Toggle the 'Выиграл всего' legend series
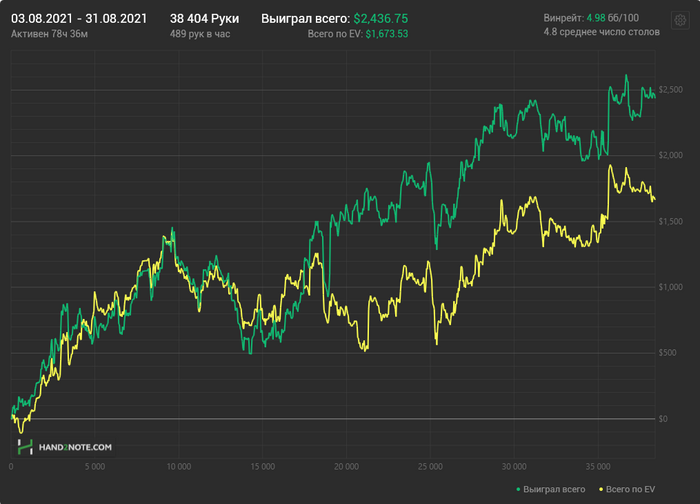The image size is (700, 504). pyautogui.click(x=550, y=489)
